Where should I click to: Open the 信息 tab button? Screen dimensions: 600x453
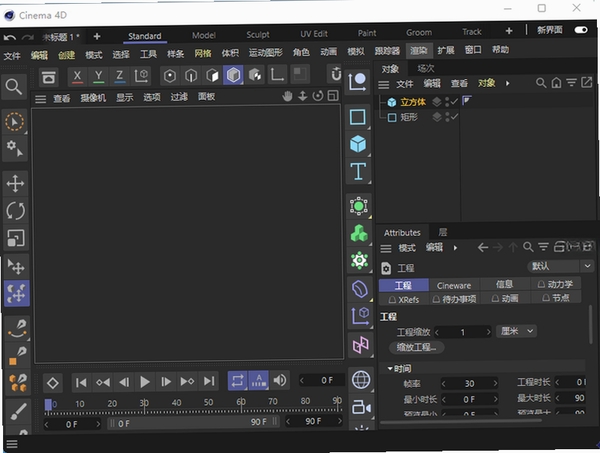504,284
